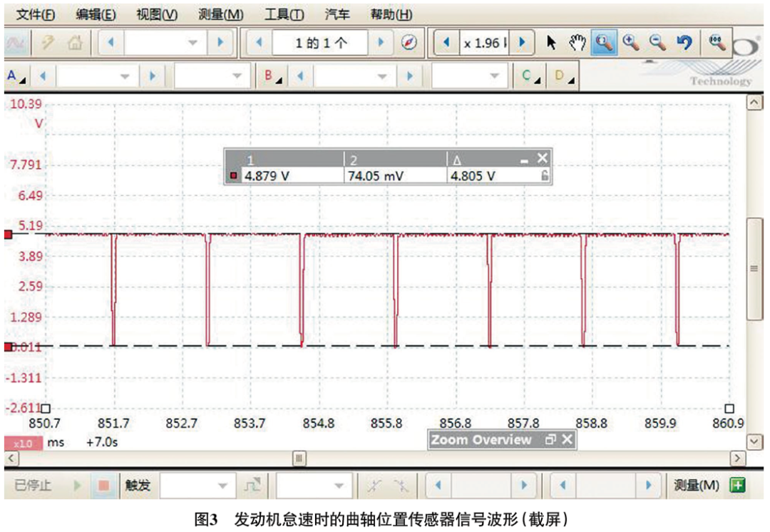Open the 汽车 menu
Image resolution: width=770 pixels, height=532 pixels.
click(x=337, y=14)
